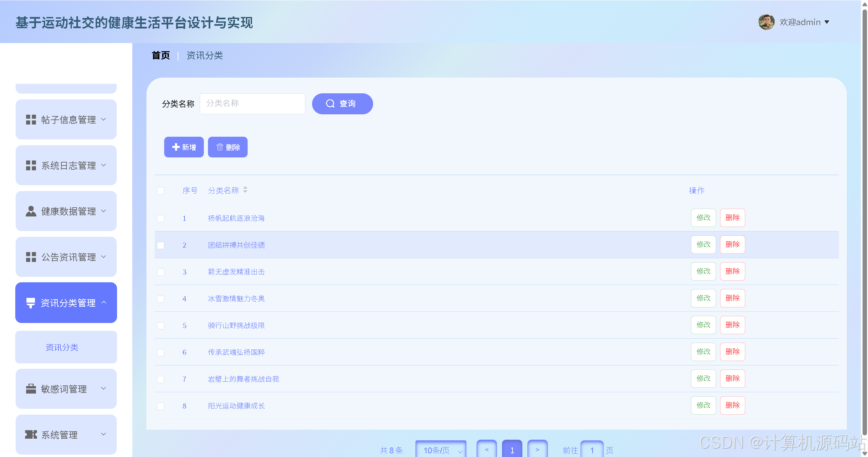Click the 资讯分类 breadcrumb text
This screenshot has width=868, height=457.
205,55
